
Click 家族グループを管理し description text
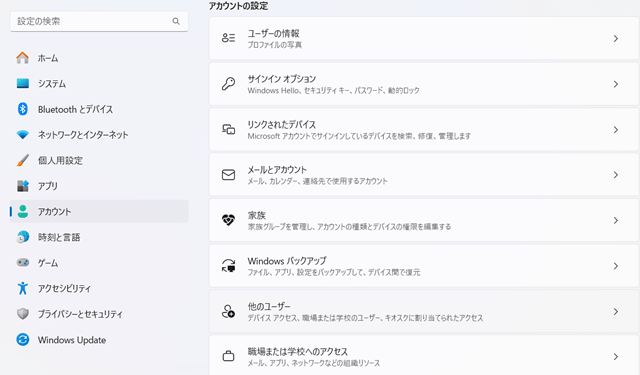[x=349, y=226]
